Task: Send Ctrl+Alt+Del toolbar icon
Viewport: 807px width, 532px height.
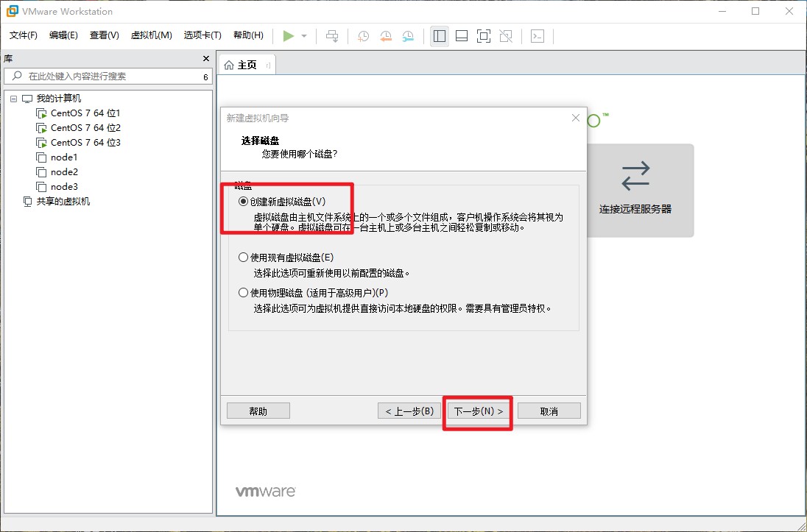Action: (x=333, y=36)
